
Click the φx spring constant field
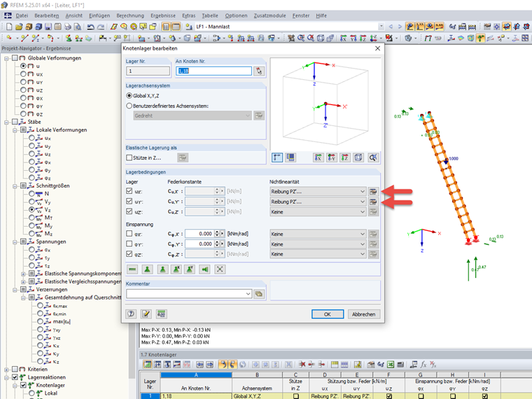click(x=200, y=234)
